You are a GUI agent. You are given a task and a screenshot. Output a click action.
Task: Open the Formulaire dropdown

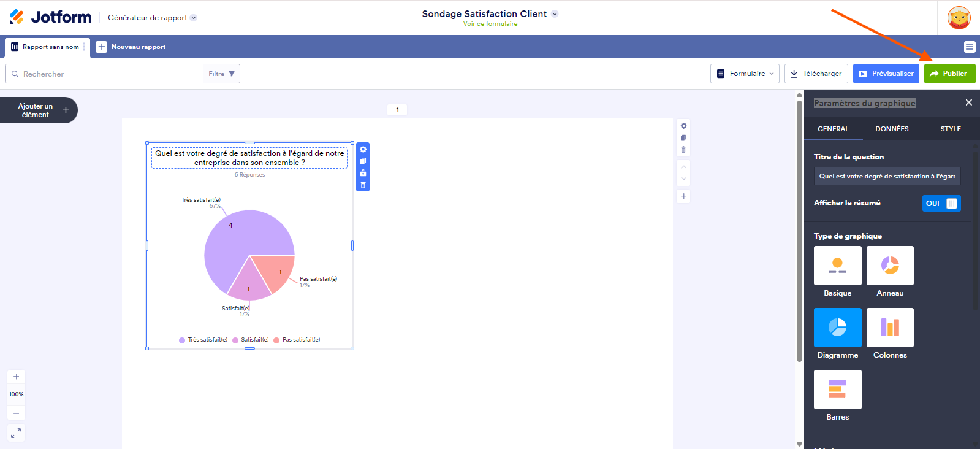tap(745, 74)
